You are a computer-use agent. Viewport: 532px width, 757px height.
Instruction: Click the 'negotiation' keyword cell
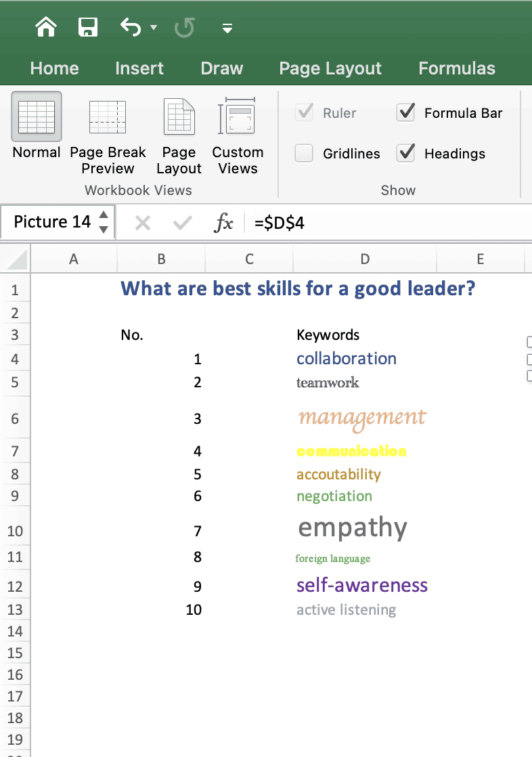click(x=334, y=496)
